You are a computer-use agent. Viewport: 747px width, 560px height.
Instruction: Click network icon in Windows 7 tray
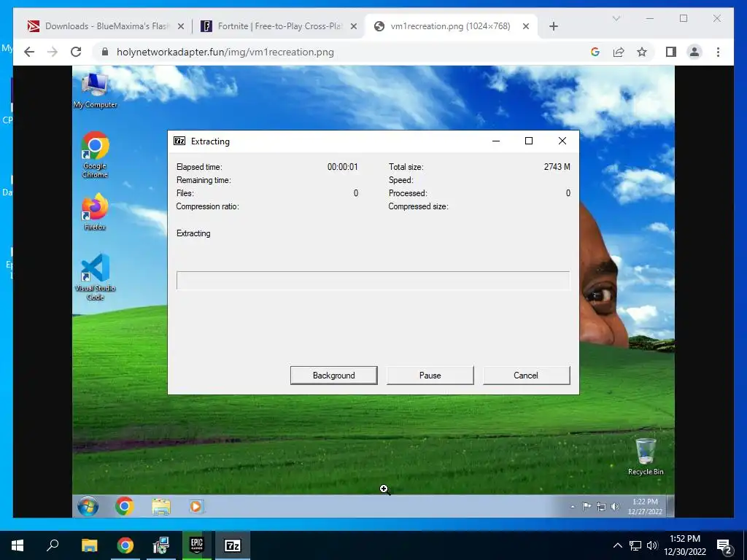[x=601, y=507]
